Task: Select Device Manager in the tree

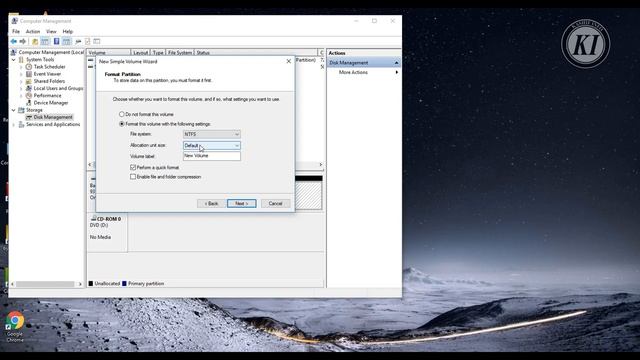Action: (x=51, y=103)
